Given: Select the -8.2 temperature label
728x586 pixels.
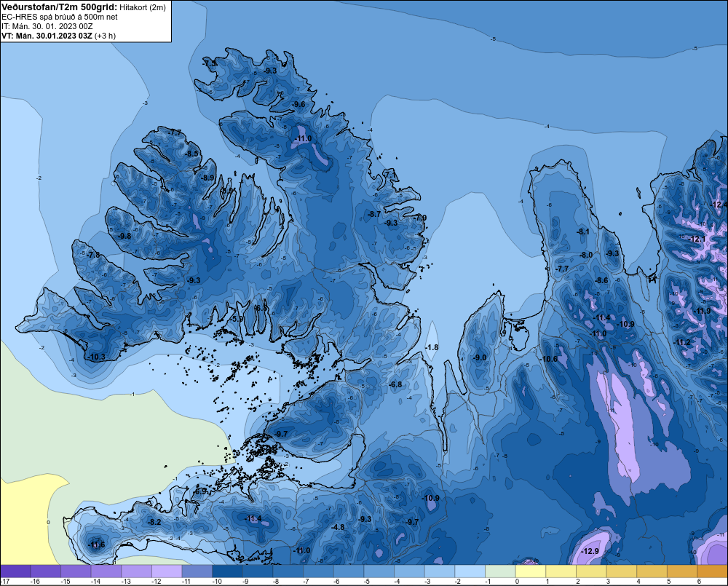Looking at the screenshot, I should [154, 523].
